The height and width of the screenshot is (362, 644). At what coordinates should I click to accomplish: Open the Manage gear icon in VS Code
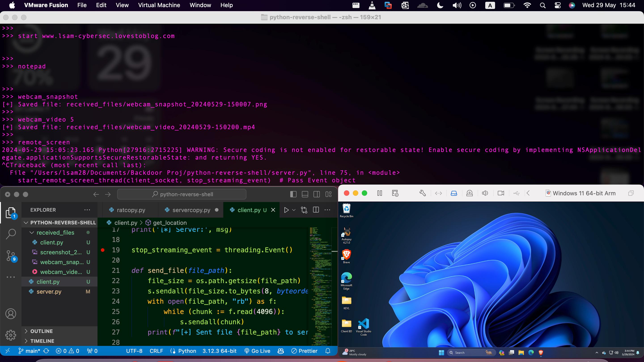tap(11, 335)
